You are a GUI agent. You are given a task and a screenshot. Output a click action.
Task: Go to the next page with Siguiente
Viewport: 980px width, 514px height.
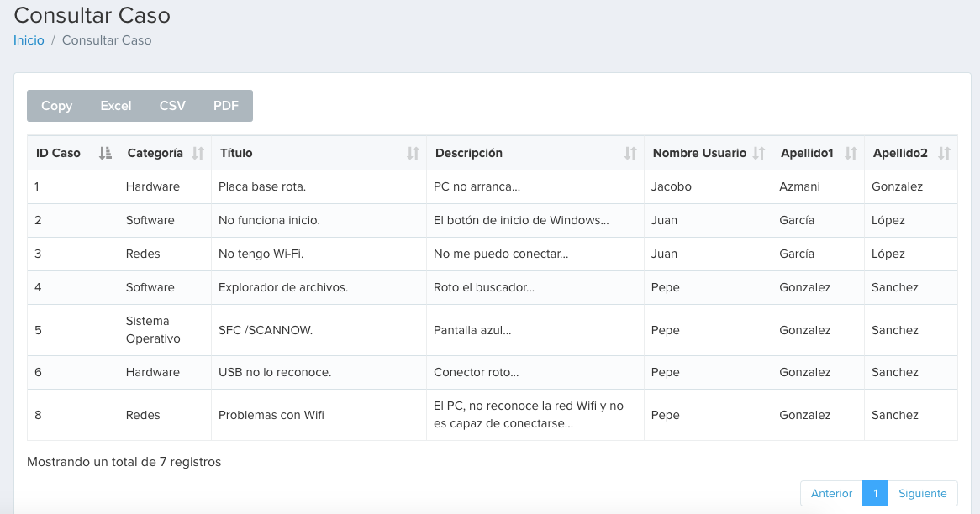pyautogui.click(x=922, y=493)
